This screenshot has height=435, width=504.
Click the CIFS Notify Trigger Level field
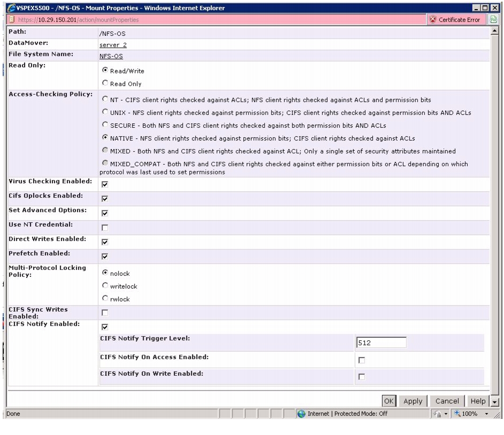(381, 343)
